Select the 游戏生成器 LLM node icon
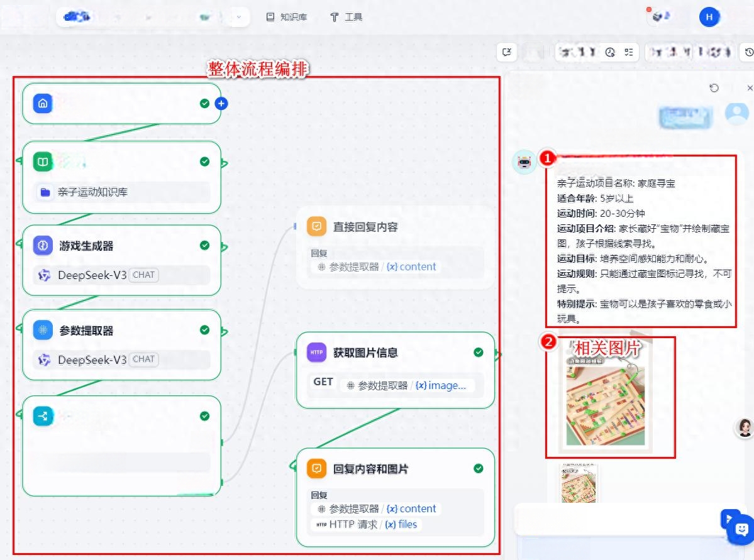The image size is (754, 560). 43,246
